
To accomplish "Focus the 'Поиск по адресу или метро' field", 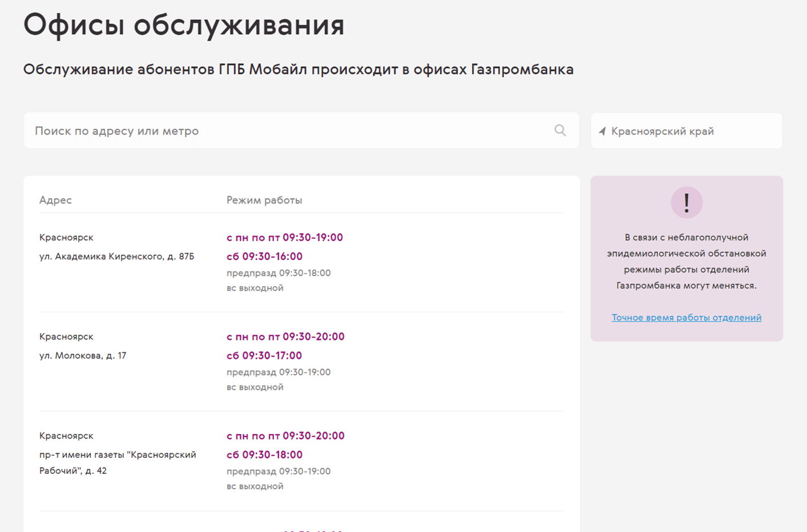I will 301,131.
